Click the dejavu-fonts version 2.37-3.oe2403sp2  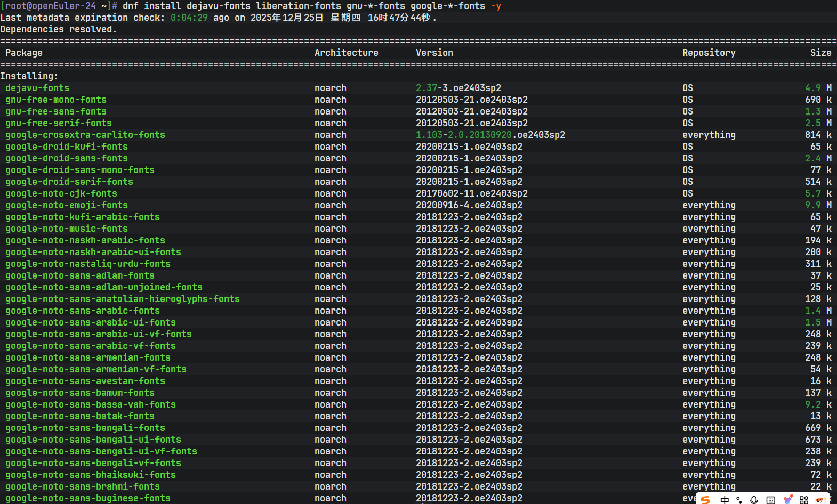tap(458, 88)
